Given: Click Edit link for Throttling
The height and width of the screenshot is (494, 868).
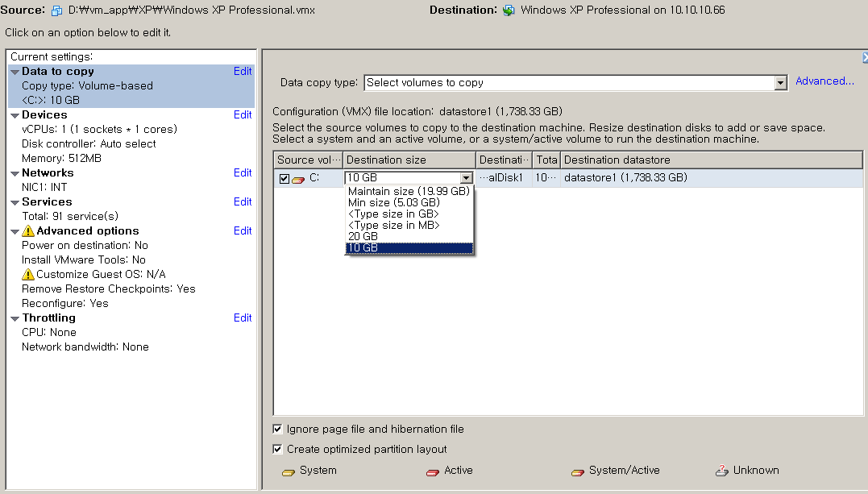Looking at the screenshot, I should click(243, 318).
